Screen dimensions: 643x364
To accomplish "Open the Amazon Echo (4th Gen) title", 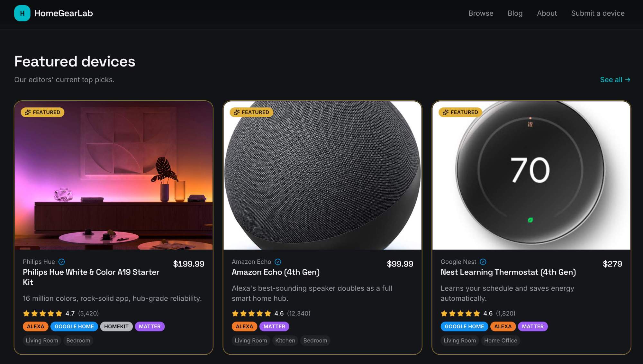I will click(276, 272).
